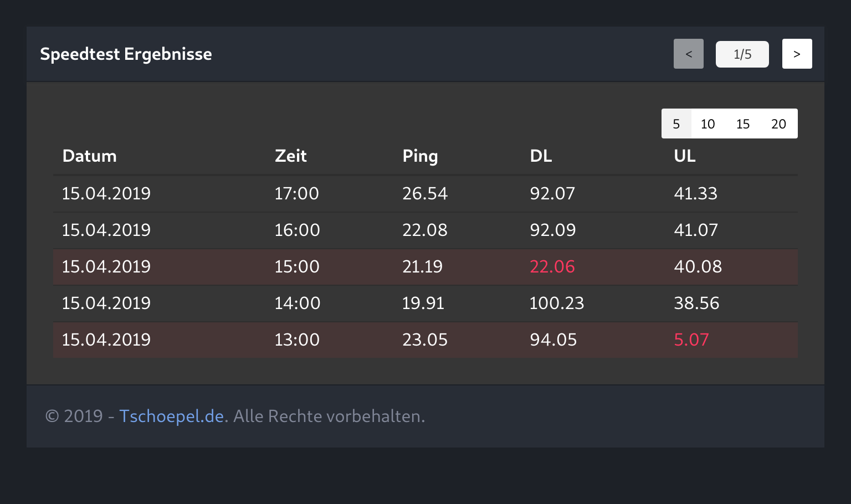This screenshot has width=851, height=504.
Task: Click the Speedtest Ergebnisse heading
Action: 126,54
